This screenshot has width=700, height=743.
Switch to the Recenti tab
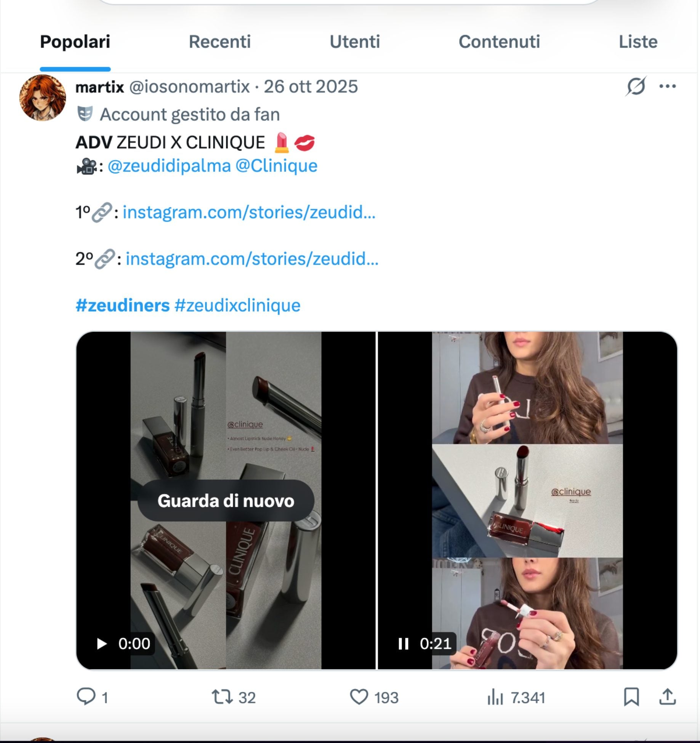point(219,42)
